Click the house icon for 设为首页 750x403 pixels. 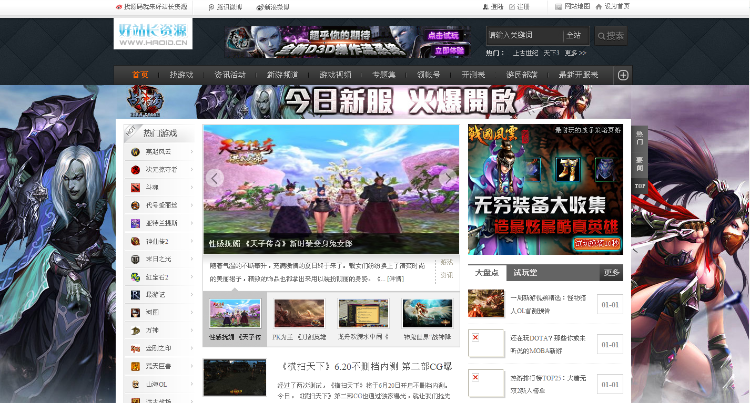[598, 7]
